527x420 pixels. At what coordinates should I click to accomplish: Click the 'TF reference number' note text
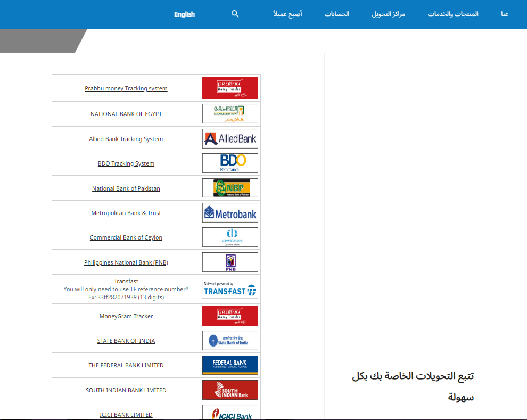(126, 289)
